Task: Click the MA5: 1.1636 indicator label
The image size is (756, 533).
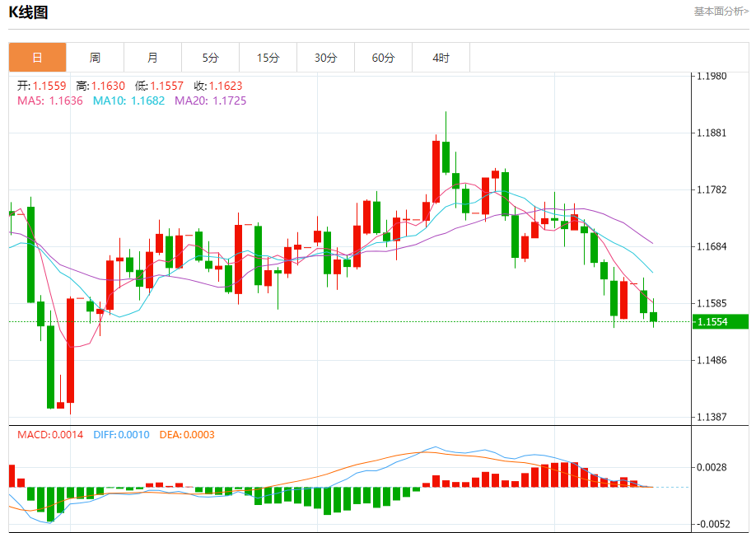Action: 50,101
